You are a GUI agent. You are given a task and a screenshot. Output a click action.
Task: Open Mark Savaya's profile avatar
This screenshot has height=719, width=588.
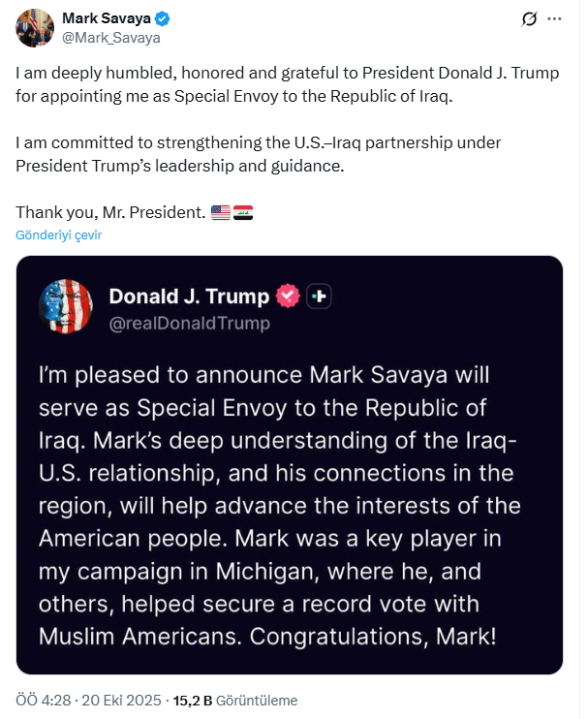pyautogui.click(x=34, y=27)
